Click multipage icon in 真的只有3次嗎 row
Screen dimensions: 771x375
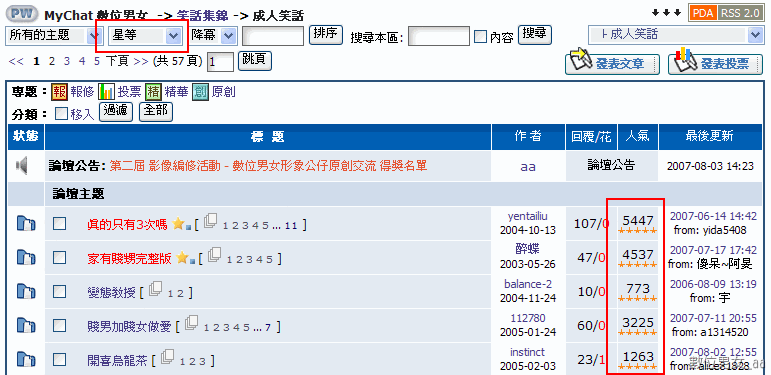tap(210, 221)
